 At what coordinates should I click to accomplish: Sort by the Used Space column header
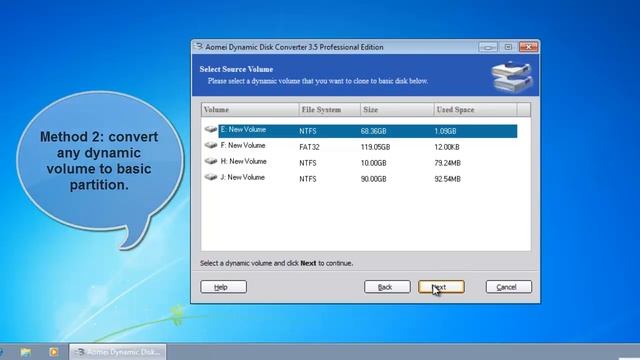coord(475,110)
